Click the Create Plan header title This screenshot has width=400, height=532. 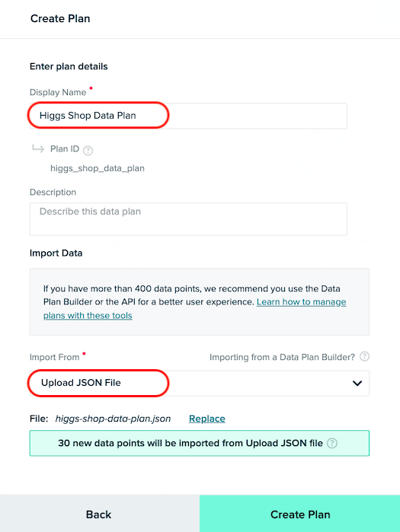tap(60, 18)
